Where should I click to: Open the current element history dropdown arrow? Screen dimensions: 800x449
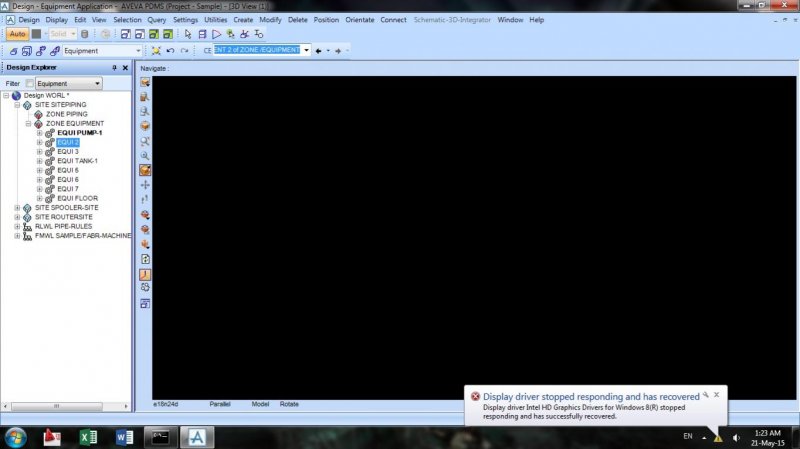click(x=306, y=50)
